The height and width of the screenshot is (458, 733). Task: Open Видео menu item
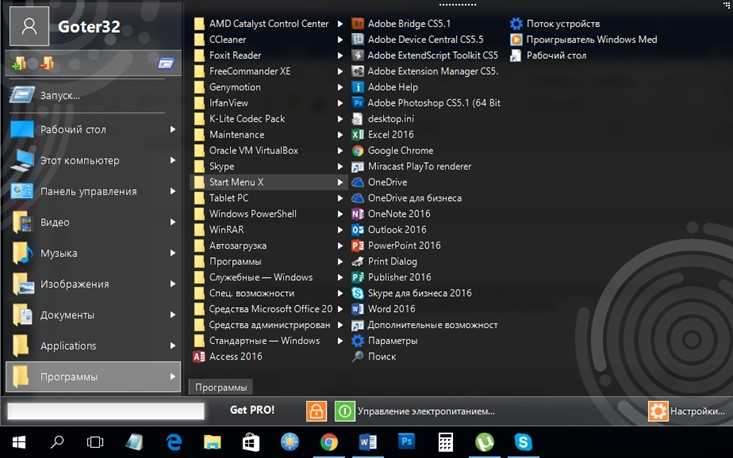click(93, 222)
